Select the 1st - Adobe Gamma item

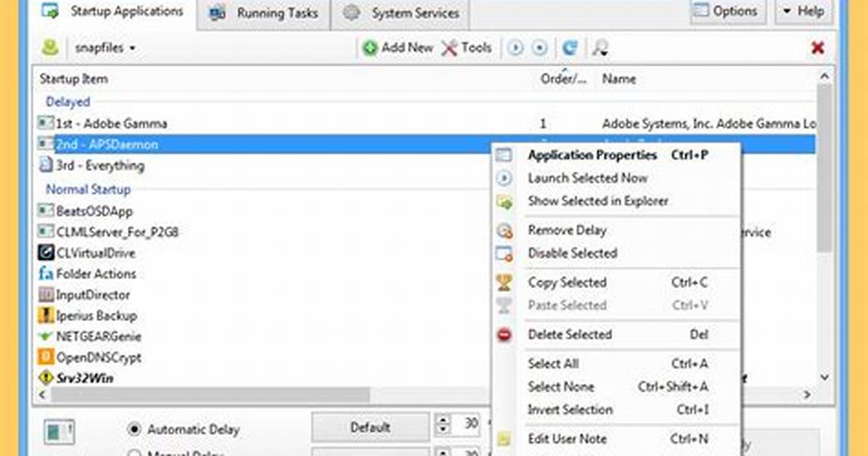click(111, 123)
